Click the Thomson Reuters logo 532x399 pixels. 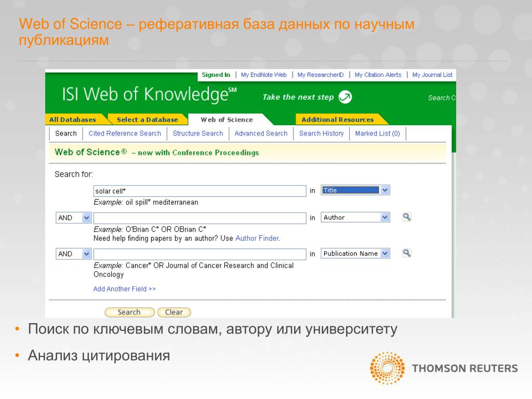point(444,368)
